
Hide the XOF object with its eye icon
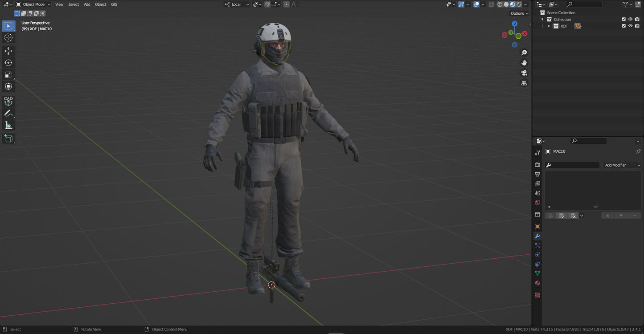[x=630, y=25]
